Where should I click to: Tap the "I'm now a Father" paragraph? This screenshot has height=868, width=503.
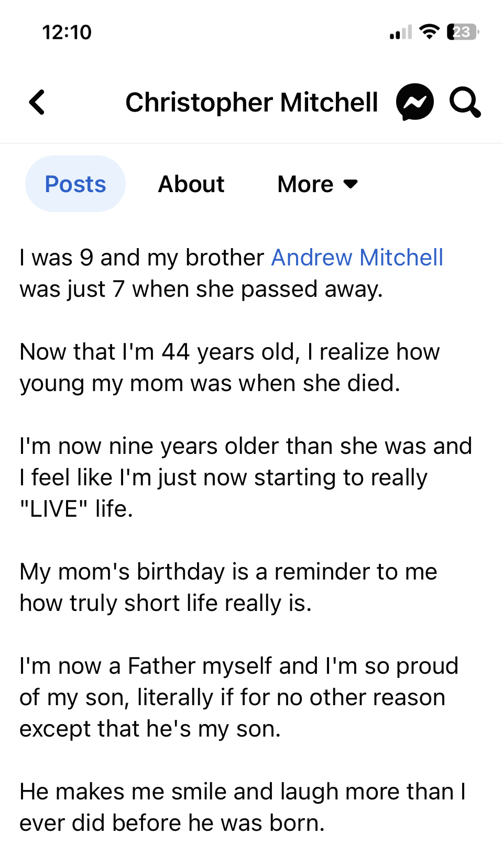pos(239,697)
